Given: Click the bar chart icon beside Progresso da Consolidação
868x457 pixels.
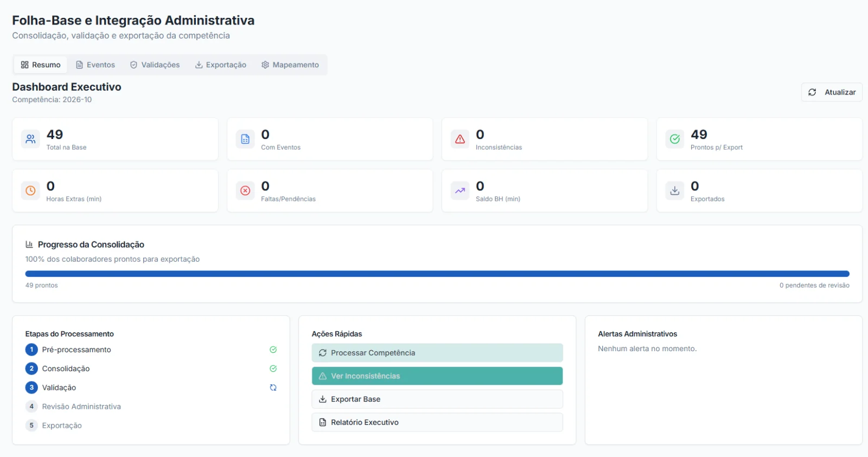Looking at the screenshot, I should [x=29, y=244].
